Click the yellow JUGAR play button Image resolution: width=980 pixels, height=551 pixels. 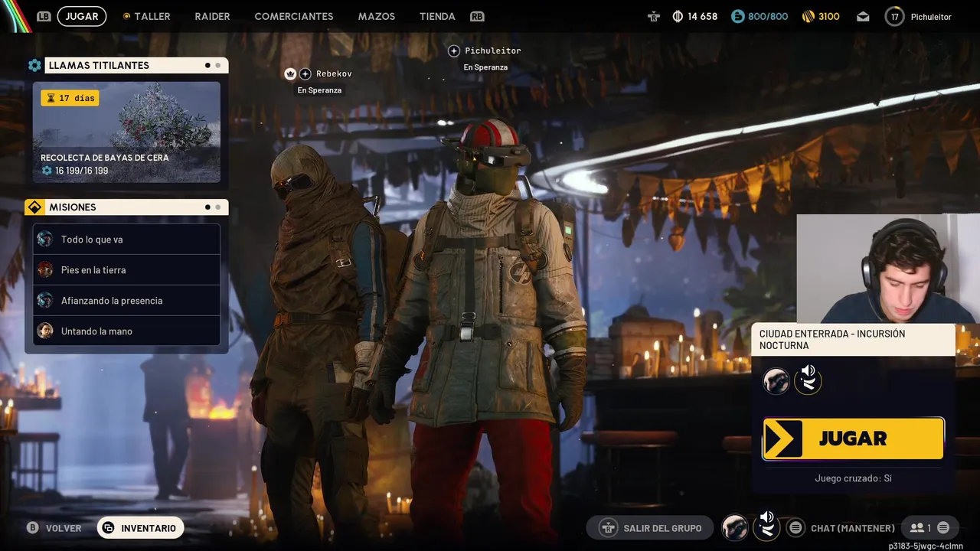[853, 439]
